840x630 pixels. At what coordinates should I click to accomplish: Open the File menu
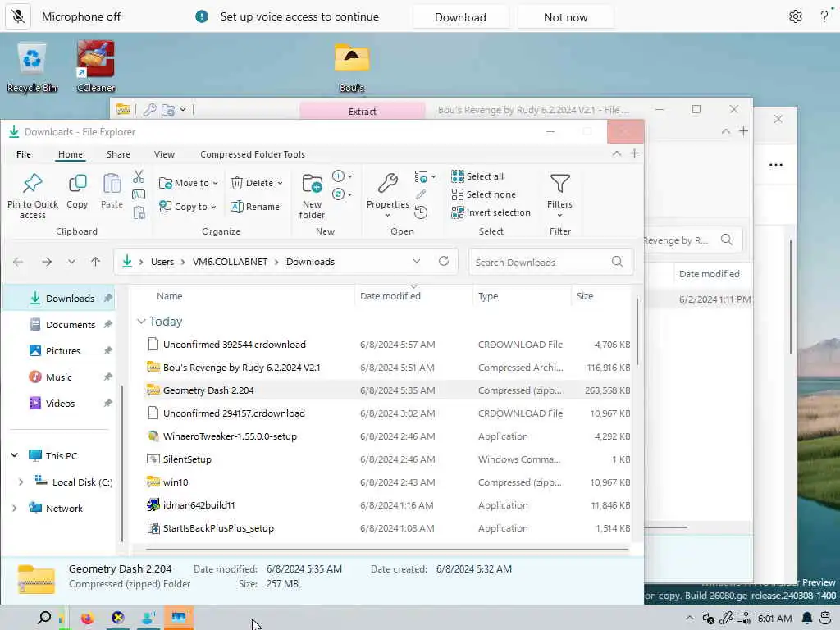click(x=24, y=154)
